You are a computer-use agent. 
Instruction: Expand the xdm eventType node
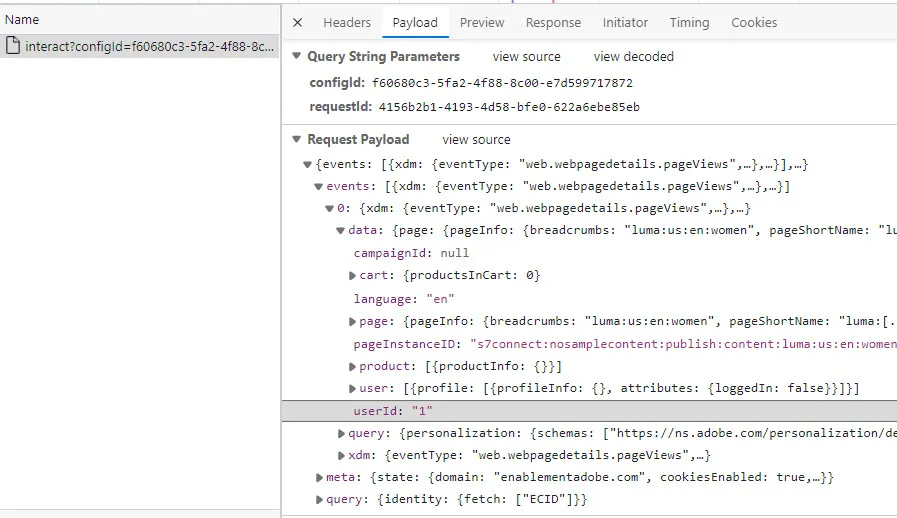pos(341,456)
